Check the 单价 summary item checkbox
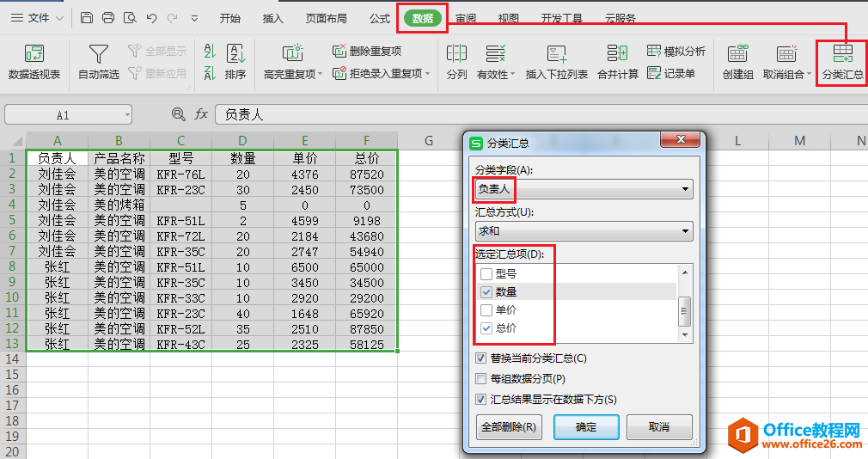 [486, 310]
